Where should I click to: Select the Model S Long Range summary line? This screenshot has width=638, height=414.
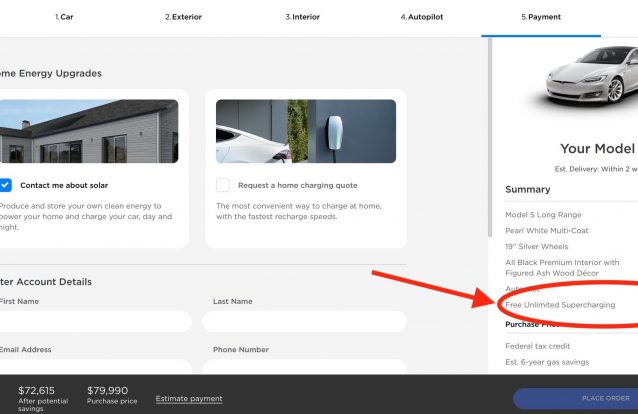tap(543, 215)
